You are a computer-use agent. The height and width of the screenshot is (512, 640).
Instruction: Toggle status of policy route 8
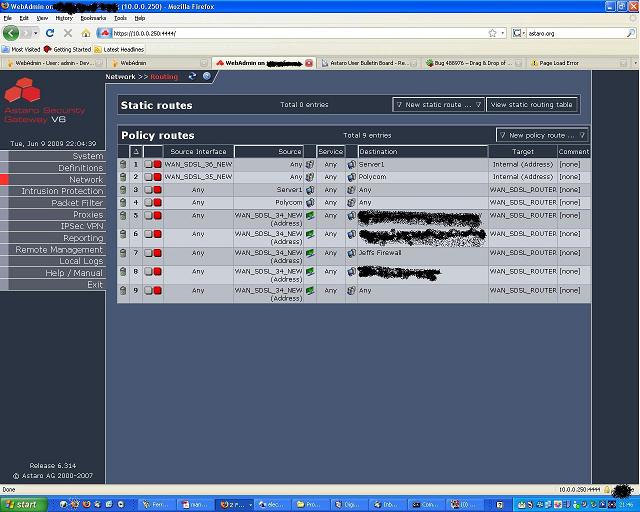[153, 272]
